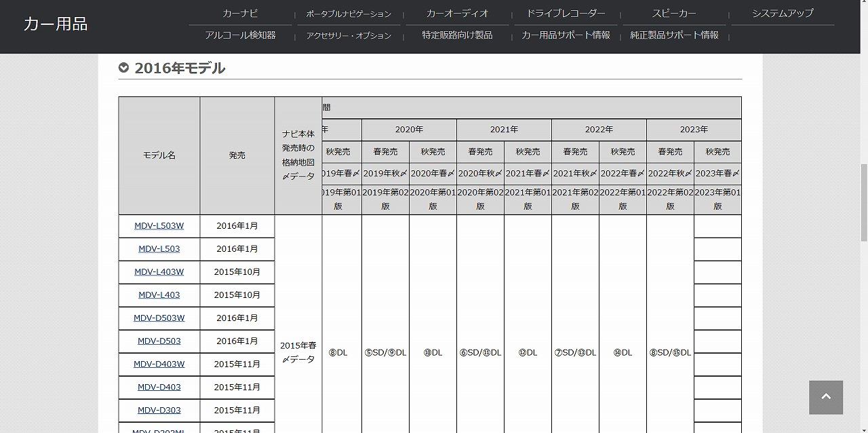Click the 2016年1月 date for MDV-D503
Screen dimensions: 868x433
237,341
